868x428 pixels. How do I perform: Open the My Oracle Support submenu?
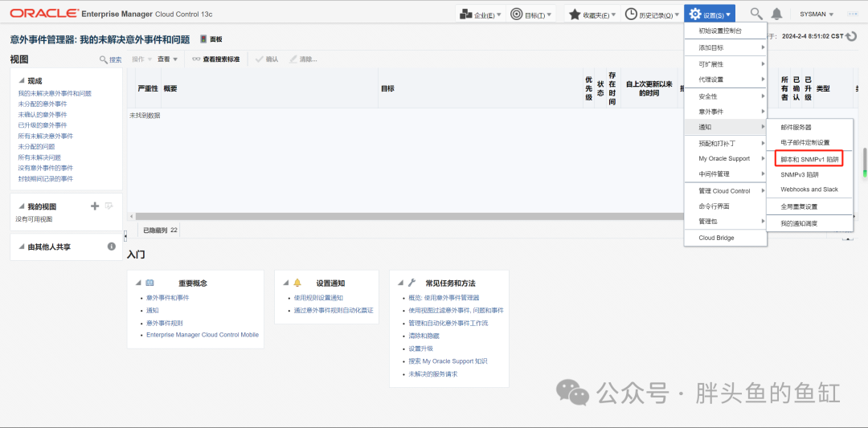(725, 159)
